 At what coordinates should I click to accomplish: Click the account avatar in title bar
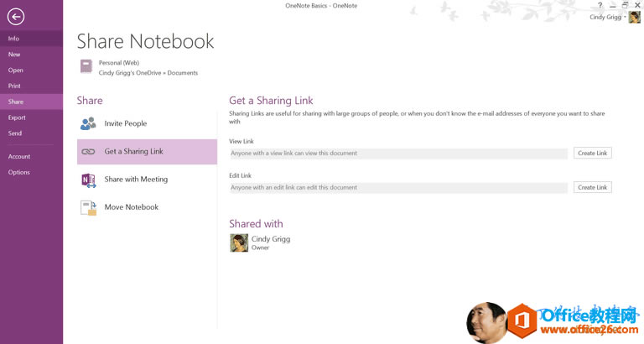[x=634, y=18]
